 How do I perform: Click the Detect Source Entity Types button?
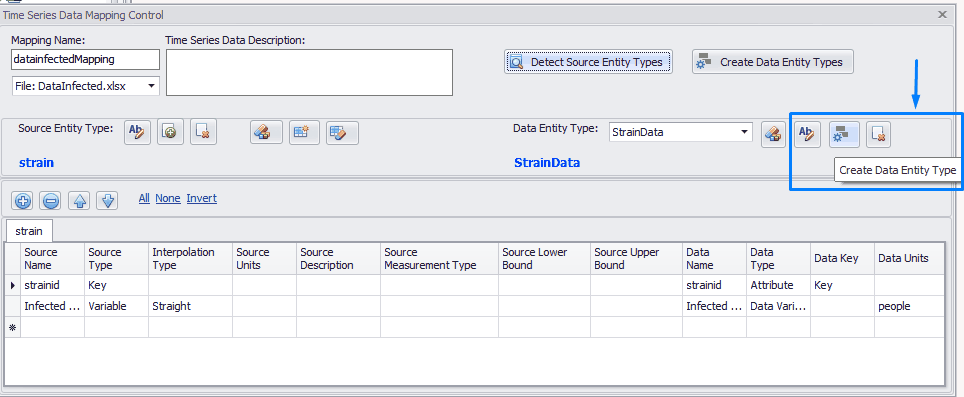pos(588,62)
